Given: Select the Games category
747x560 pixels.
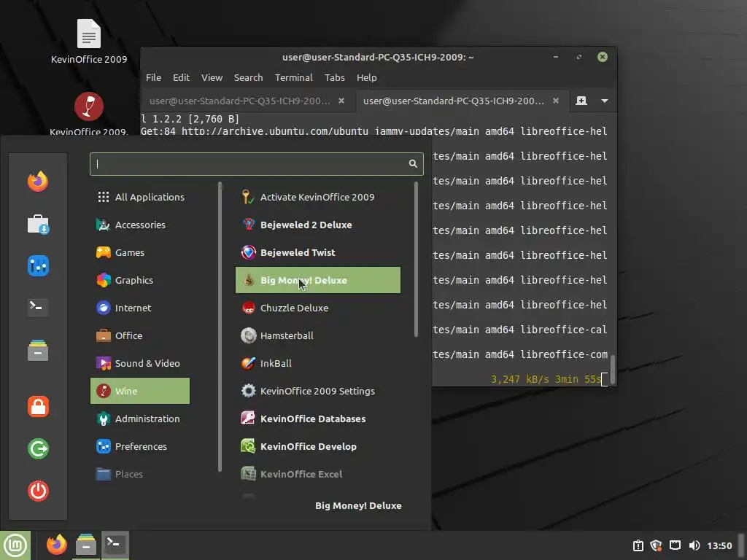Looking at the screenshot, I should [140, 252].
